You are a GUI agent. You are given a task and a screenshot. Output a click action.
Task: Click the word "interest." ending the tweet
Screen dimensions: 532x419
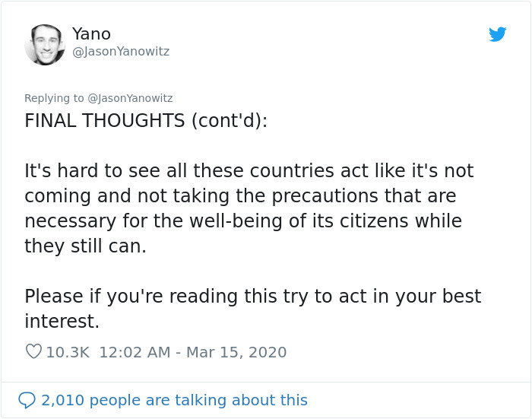62,322
